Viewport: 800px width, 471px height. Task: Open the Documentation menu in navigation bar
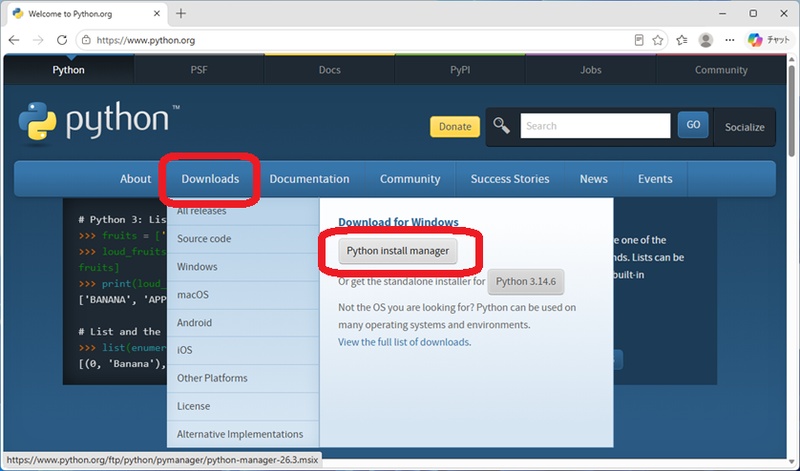click(309, 179)
